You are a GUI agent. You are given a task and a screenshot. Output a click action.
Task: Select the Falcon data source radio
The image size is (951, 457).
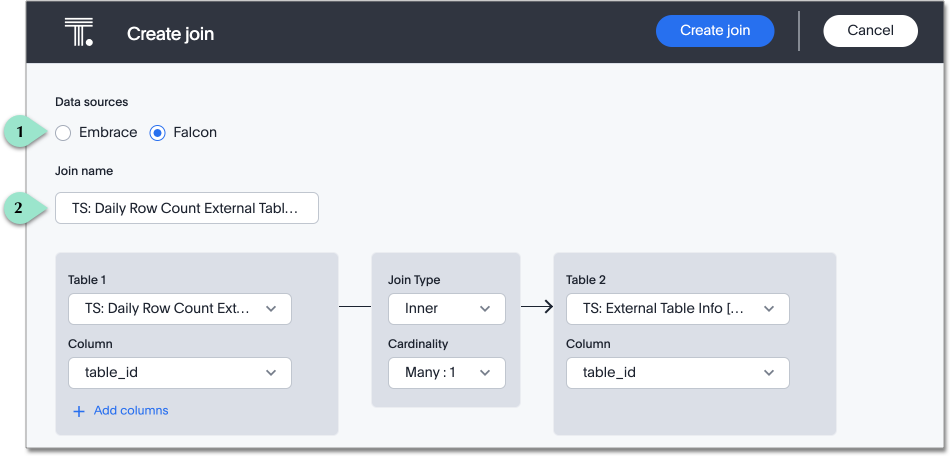(x=157, y=132)
